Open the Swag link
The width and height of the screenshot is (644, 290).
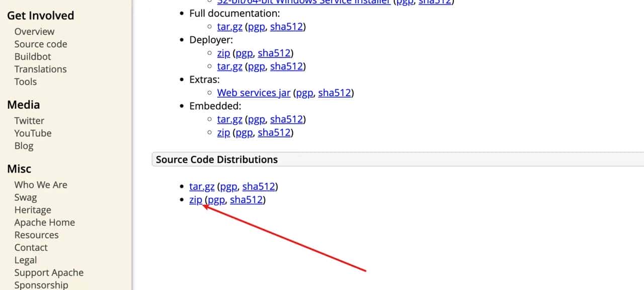[26, 197]
